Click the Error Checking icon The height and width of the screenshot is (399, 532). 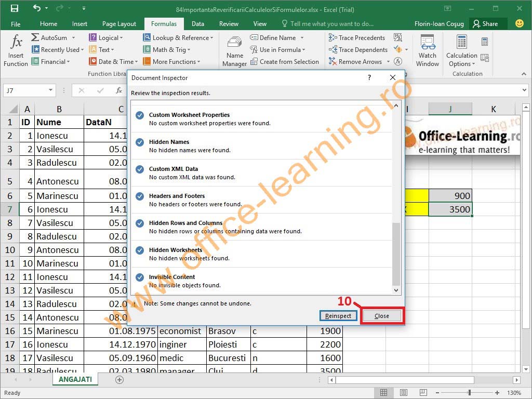pyautogui.click(x=398, y=49)
